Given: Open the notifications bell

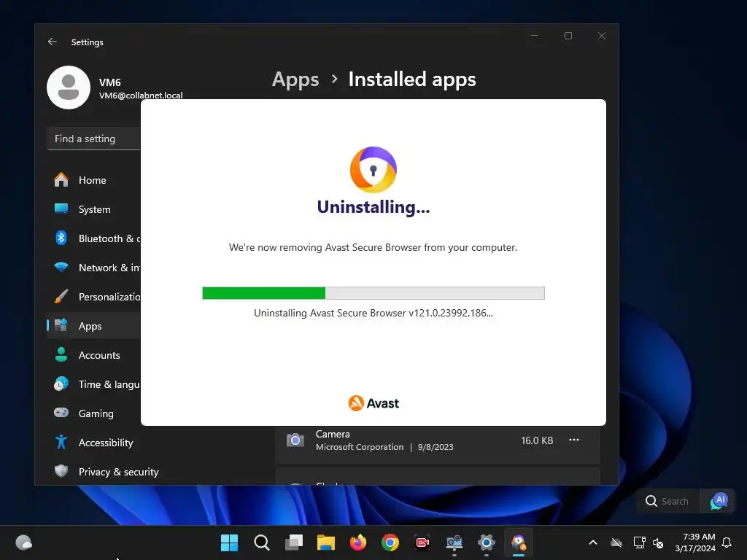Looking at the screenshot, I should point(727,542).
